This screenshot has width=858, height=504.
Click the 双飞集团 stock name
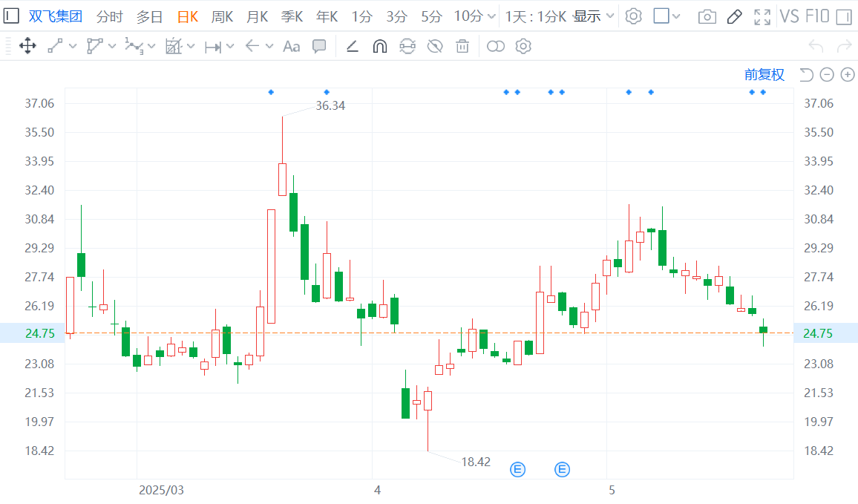55,16
